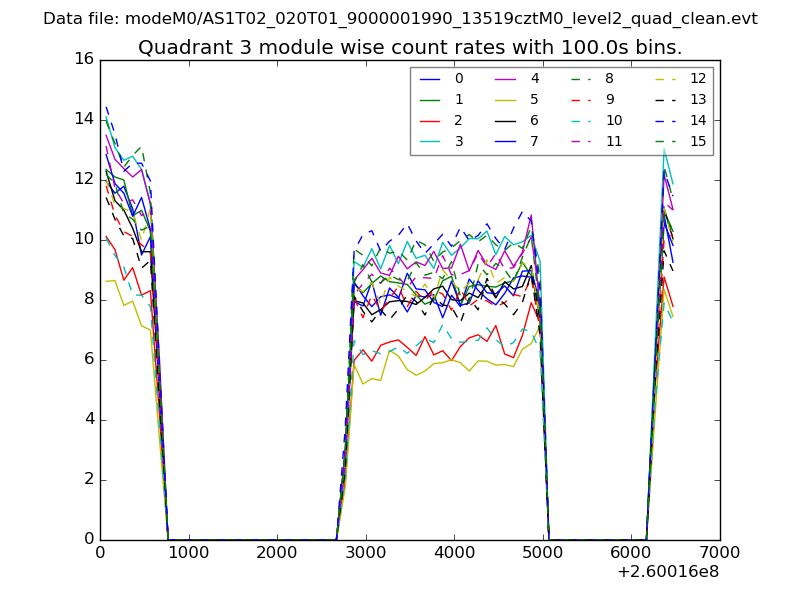Click the 'Data file' path text at top
The image size is (800, 600).
(400, 19)
